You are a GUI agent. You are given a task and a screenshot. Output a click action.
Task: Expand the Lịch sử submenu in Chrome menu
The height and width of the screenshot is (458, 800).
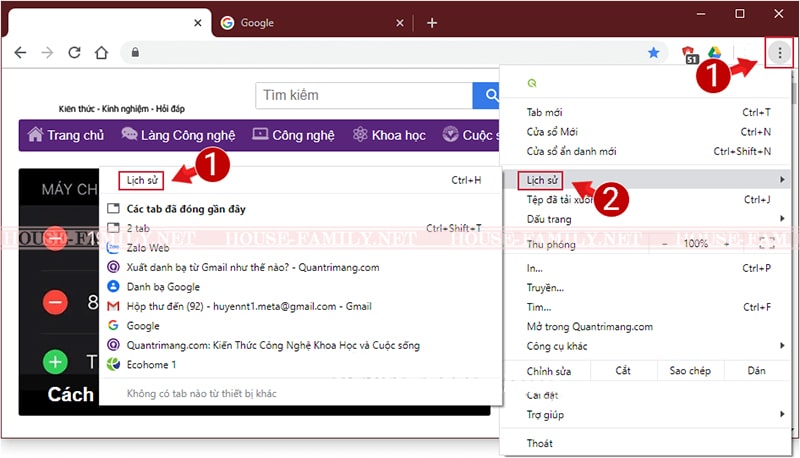coord(648,180)
